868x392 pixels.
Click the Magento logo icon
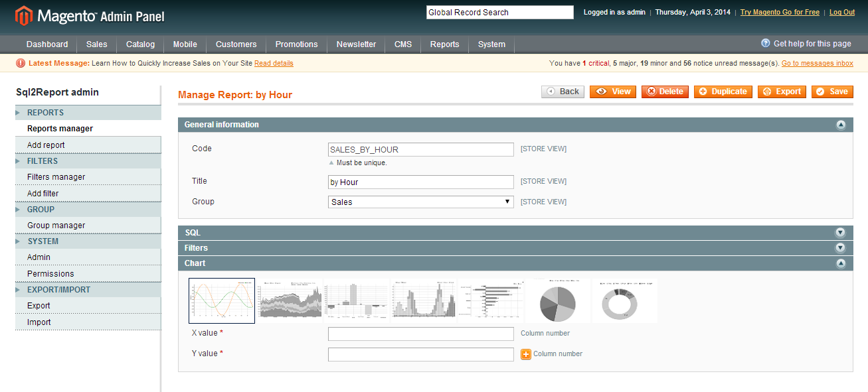click(23, 15)
